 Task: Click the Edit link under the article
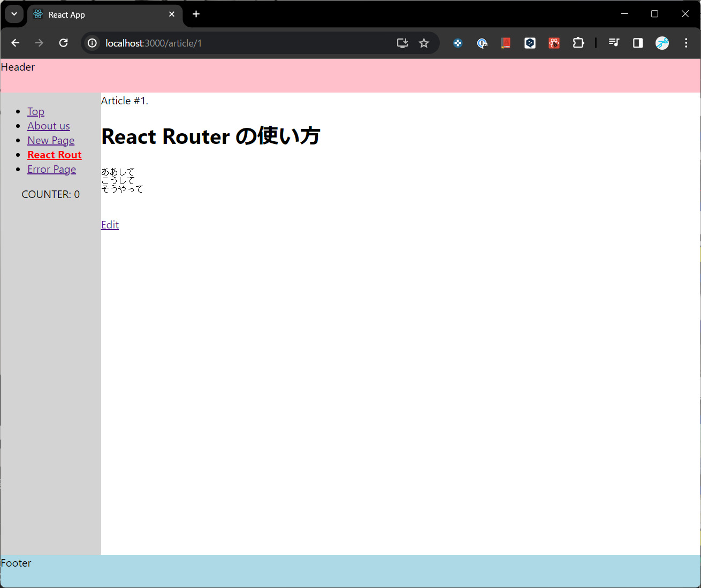[110, 225]
